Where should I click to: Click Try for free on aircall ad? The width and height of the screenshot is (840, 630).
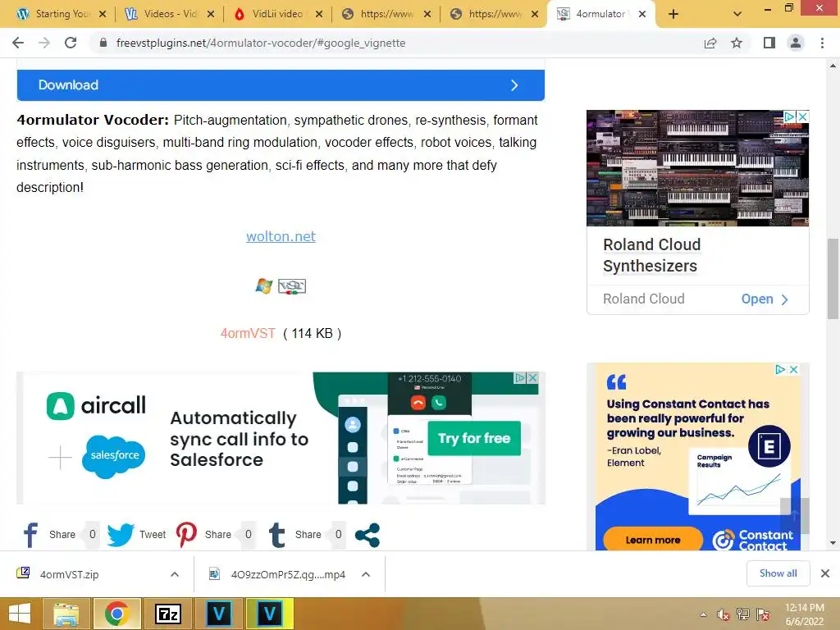click(x=474, y=438)
